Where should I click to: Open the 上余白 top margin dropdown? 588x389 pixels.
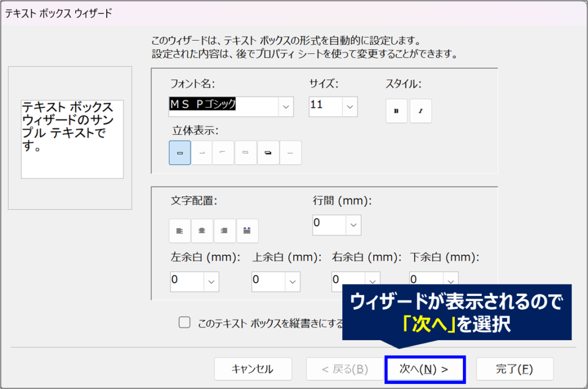(293, 281)
